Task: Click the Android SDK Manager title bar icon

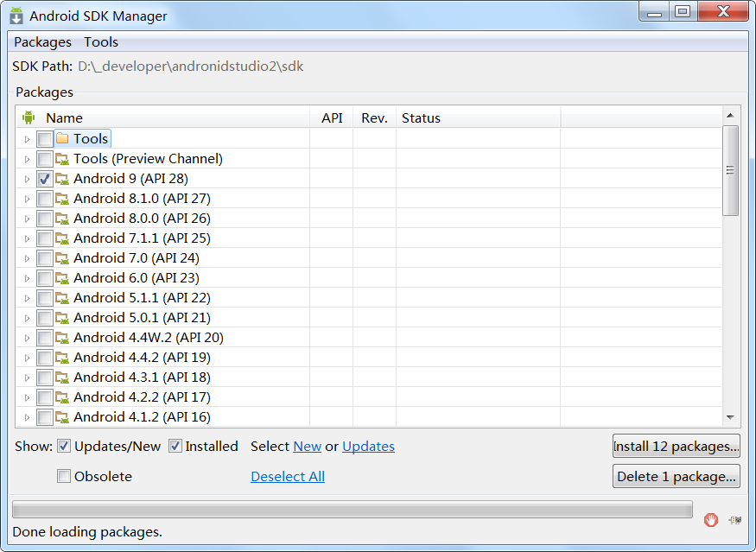Action: (x=16, y=16)
